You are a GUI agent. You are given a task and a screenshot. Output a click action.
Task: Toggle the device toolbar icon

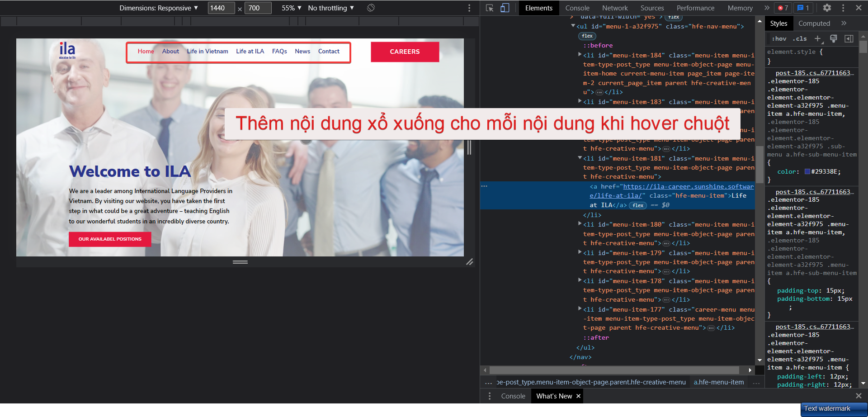505,8
